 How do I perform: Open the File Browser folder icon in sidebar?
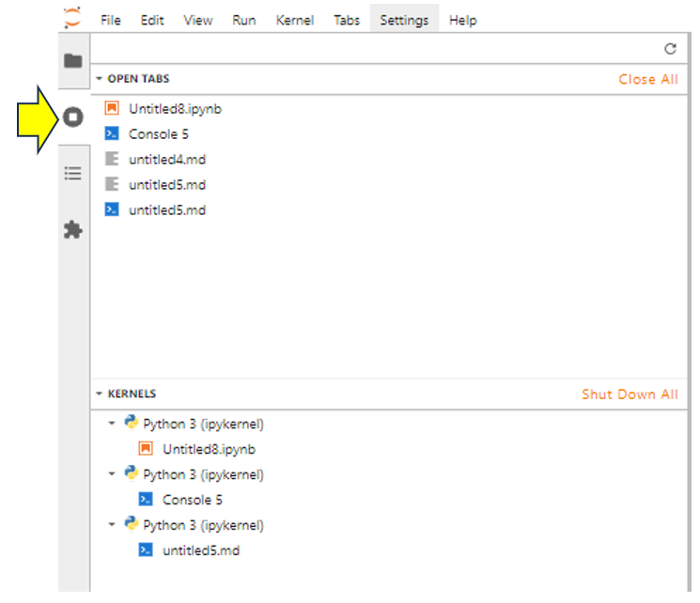click(72, 61)
